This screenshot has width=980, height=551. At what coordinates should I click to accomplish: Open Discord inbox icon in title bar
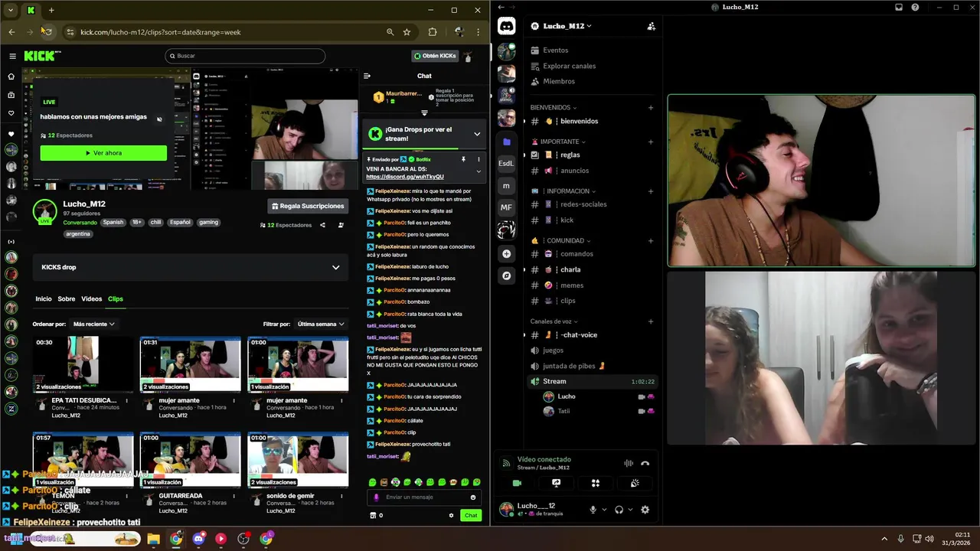pos(899,7)
